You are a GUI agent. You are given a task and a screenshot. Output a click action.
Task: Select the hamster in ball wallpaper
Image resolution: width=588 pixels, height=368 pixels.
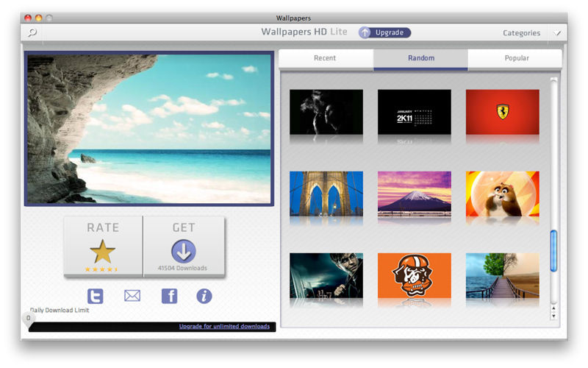tap(503, 194)
